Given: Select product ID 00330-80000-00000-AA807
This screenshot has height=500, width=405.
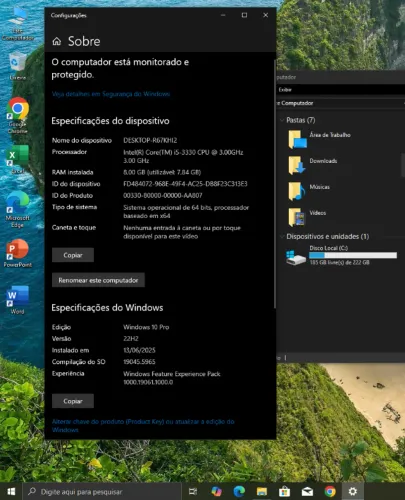Looking at the screenshot, I should [x=163, y=195].
